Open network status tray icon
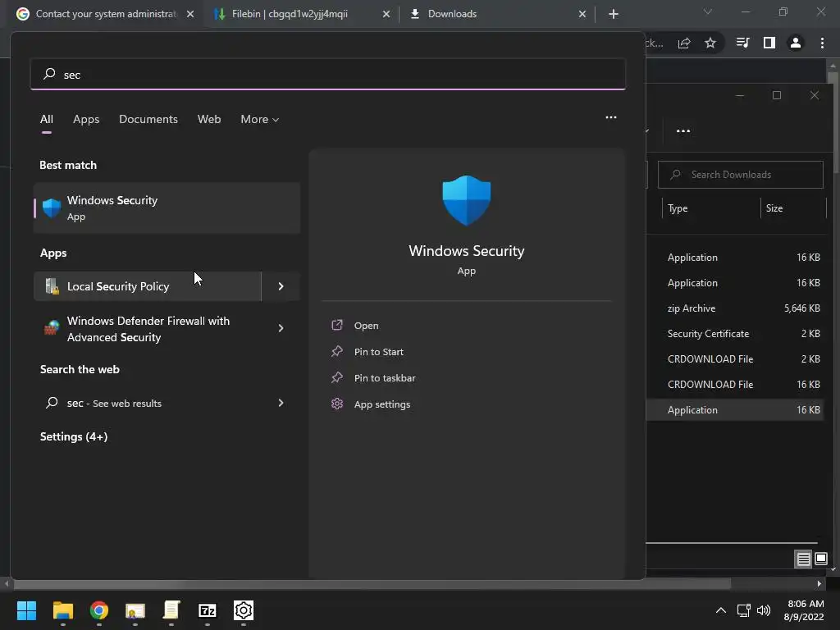Image resolution: width=840 pixels, height=630 pixels. pos(743,610)
